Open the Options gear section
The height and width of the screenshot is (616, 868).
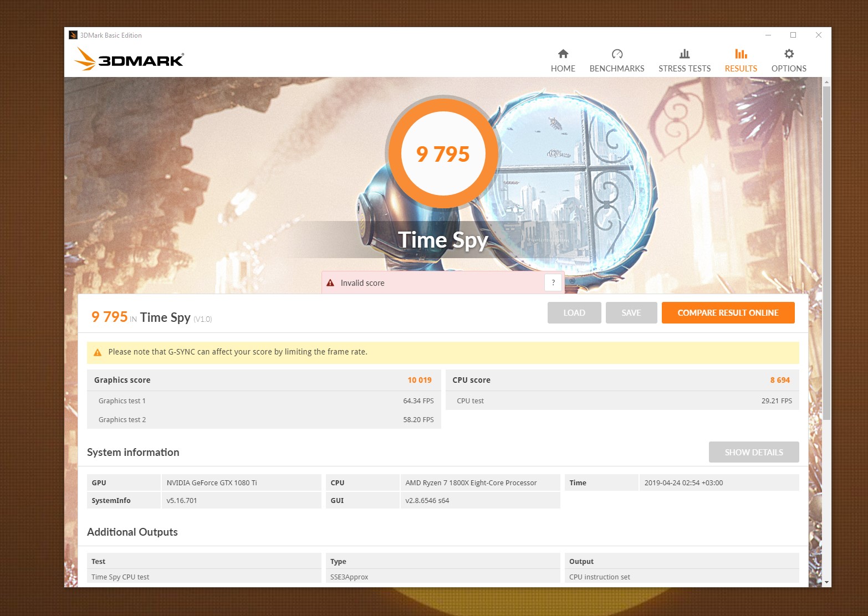(789, 60)
